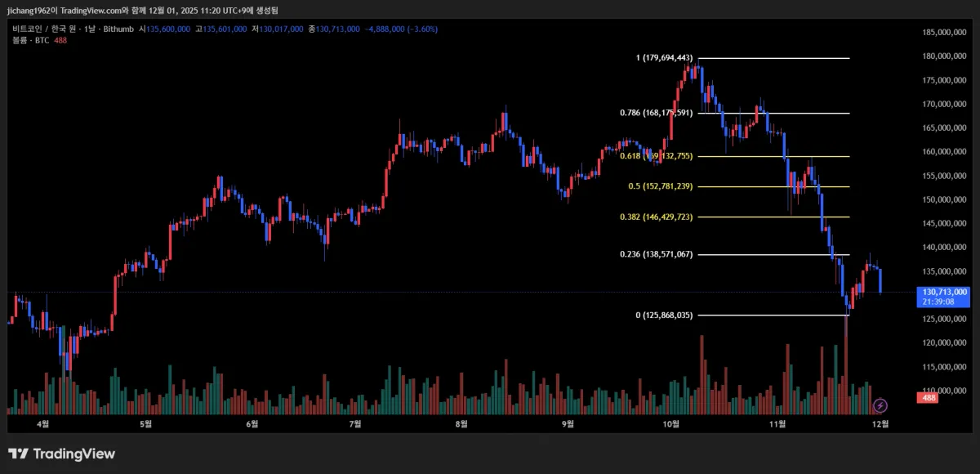The height and width of the screenshot is (474, 980).
Task: Click the 140,000,000 price axis label
Action: pyautogui.click(x=945, y=247)
